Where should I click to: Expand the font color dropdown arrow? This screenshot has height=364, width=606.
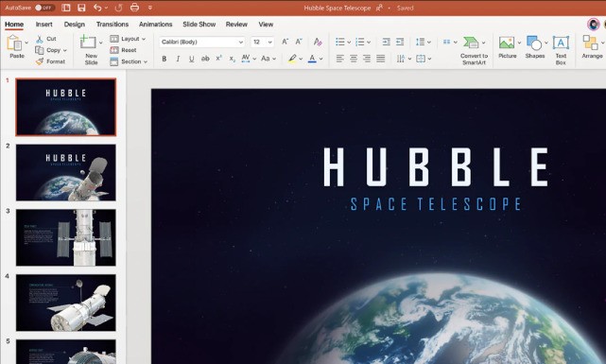(321, 60)
